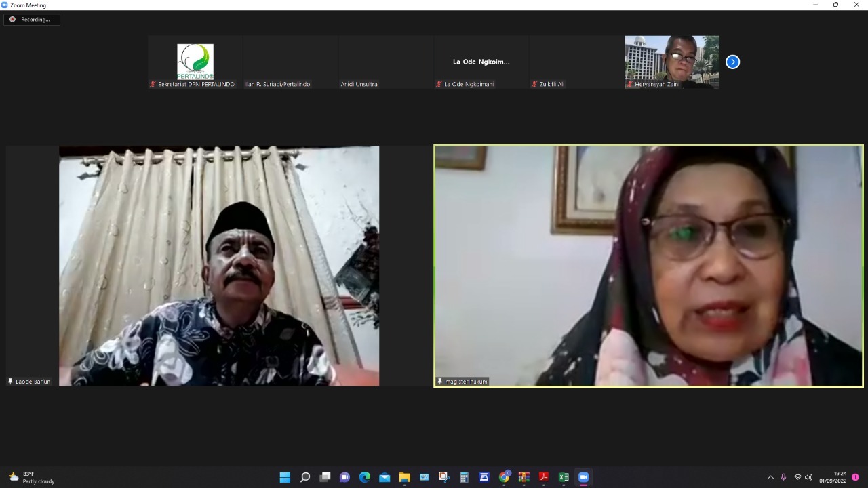The image size is (868, 488).
Task: Open the Windows Start menu
Action: [x=285, y=477]
